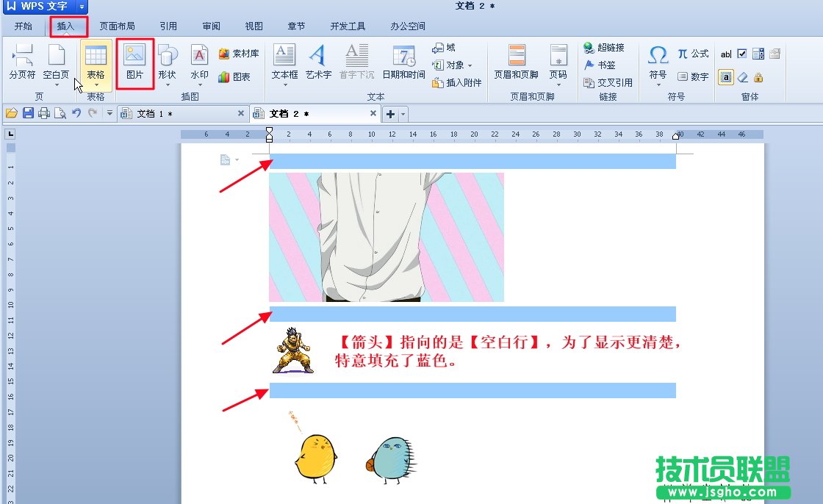Click the plus button to open new document
Image resolution: width=823 pixels, height=504 pixels.
coord(389,113)
